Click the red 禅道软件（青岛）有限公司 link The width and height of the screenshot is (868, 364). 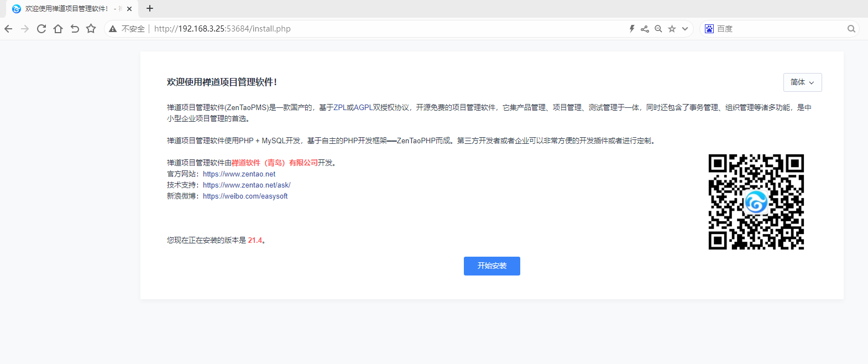coord(275,163)
